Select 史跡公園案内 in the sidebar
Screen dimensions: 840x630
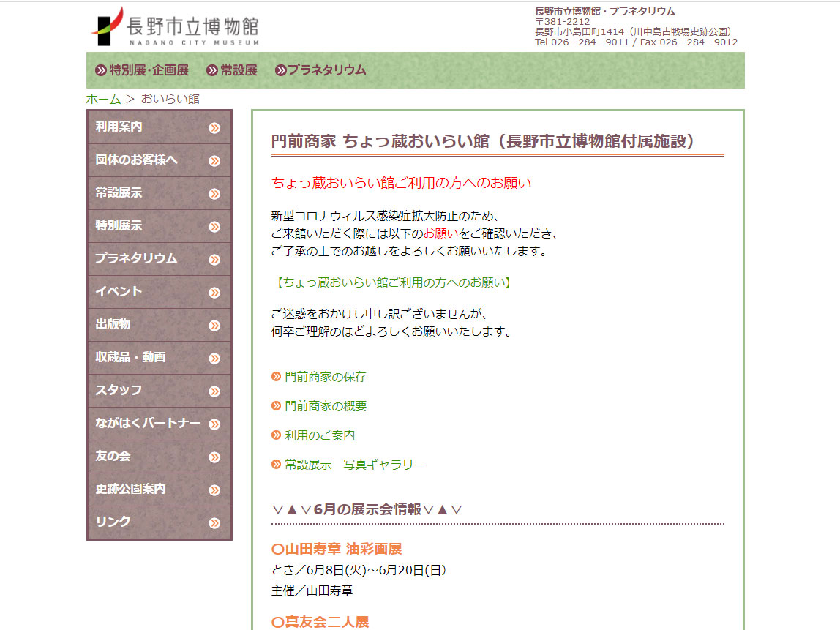pyautogui.click(x=159, y=490)
